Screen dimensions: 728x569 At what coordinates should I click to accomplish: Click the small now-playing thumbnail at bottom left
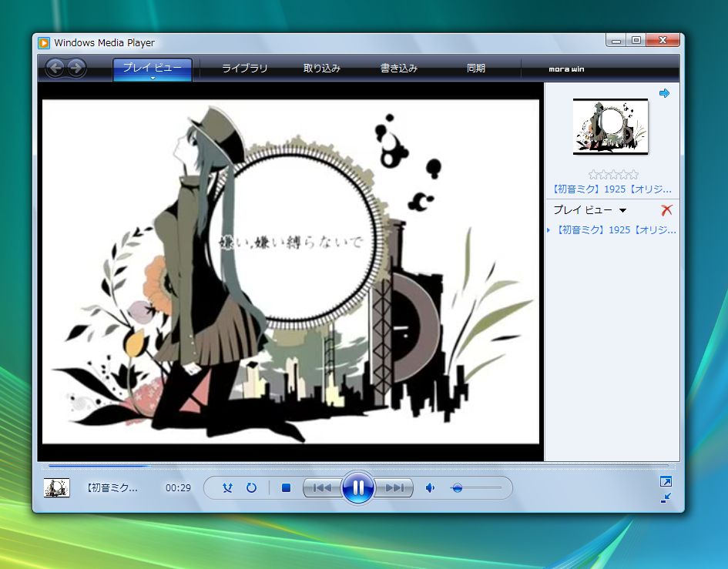pos(57,488)
